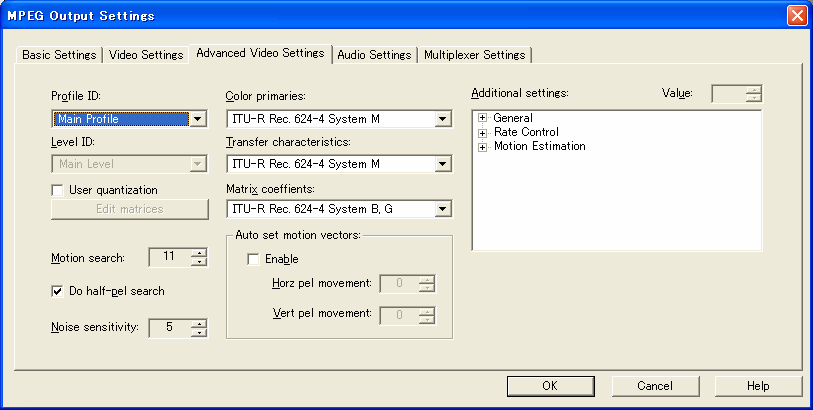Tick the Auto set motion vectors Enable checkbox
Image resolution: width=813 pixels, height=410 pixels.
[254, 259]
